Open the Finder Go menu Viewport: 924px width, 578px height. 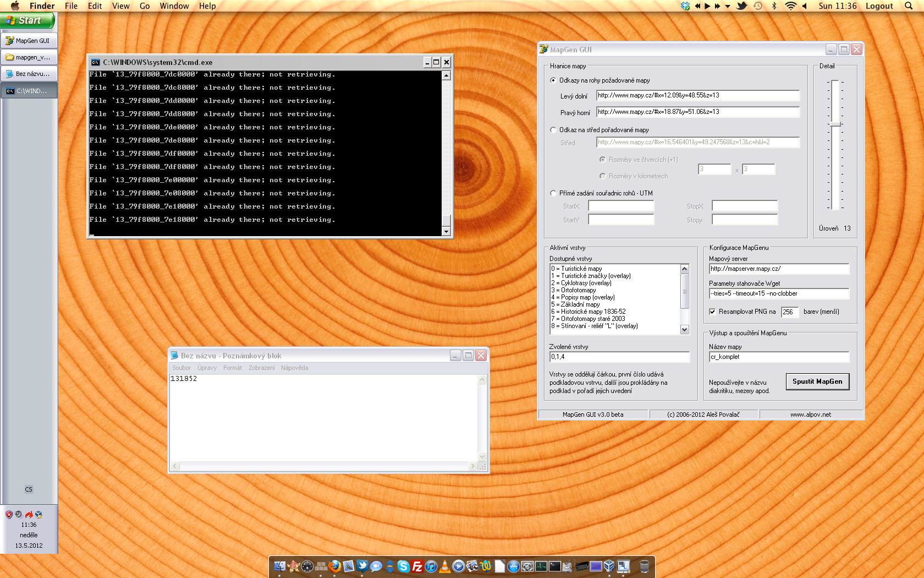145,6
